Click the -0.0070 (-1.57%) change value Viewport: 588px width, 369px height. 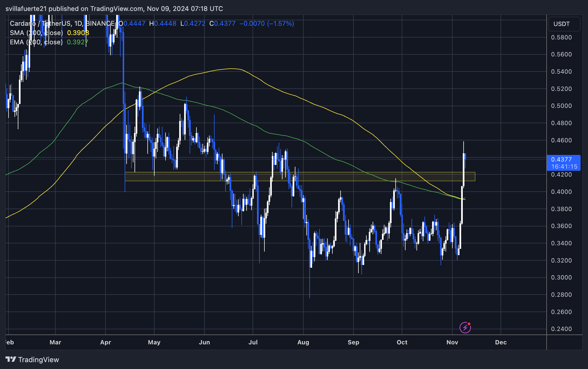click(x=267, y=24)
